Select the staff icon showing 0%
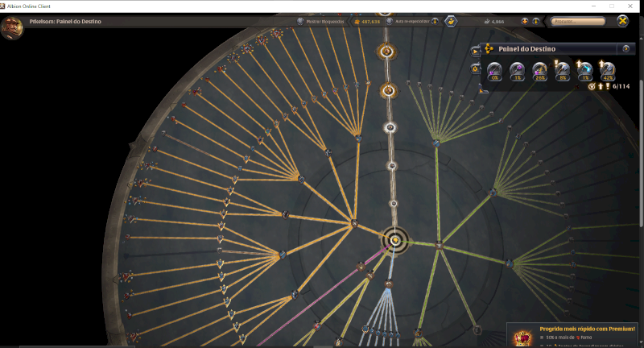Image resolution: width=644 pixels, height=348 pixels. pos(494,71)
